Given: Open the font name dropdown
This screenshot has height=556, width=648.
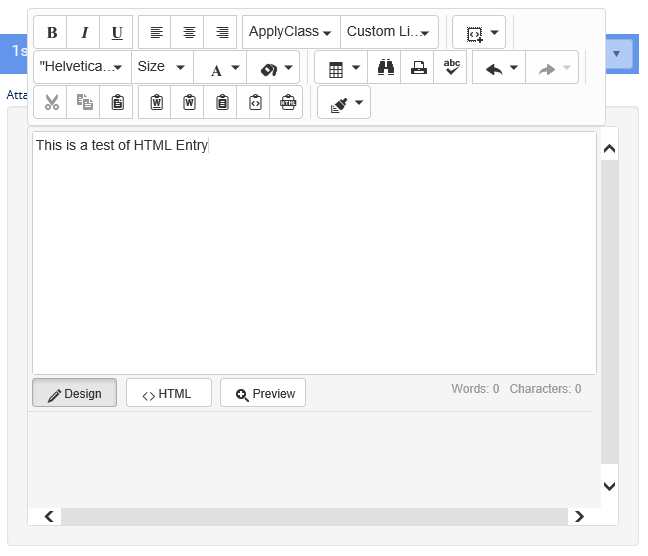Looking at the screenshot, I should pos(81,67).
